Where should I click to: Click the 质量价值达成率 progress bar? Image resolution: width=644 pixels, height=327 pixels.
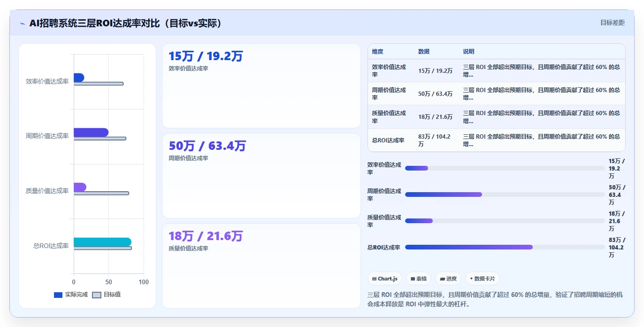505,221
